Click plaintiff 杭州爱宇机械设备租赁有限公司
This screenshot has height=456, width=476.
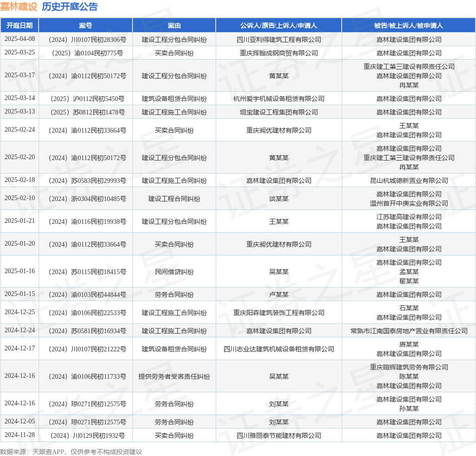click(x=279, y=99)
